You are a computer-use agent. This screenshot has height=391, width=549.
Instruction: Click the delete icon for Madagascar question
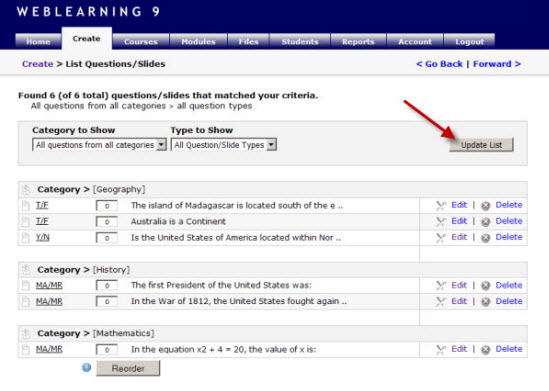485,206
